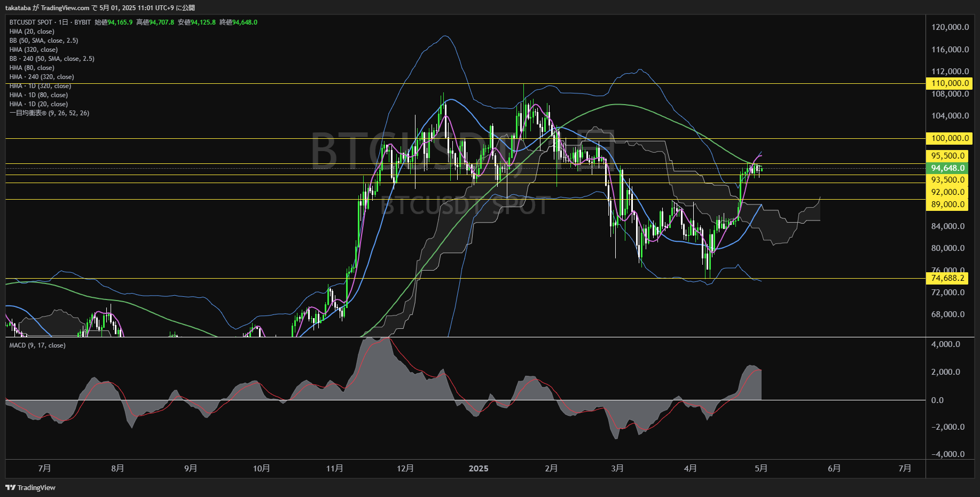Click the MACD −4,000.0 axis label
The image size is (980, 497).
coord(948,454)
